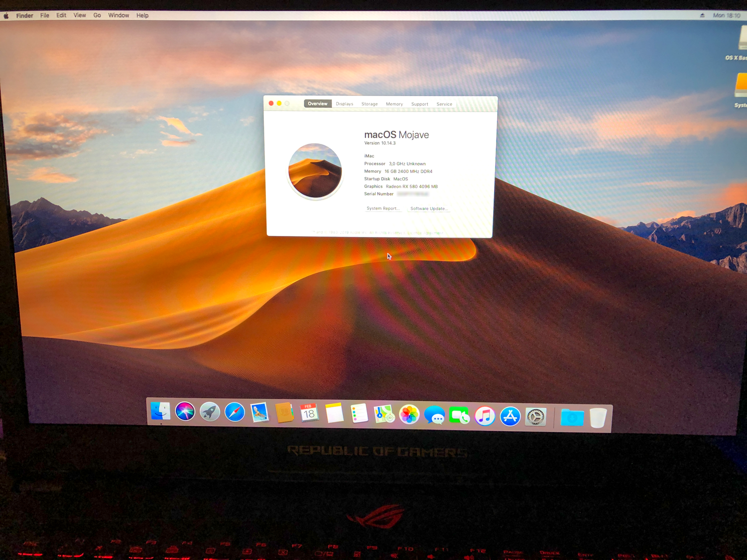Open the Mail stamp icon
Viewport: 747px width, 560px height.
tap(259, 413)
